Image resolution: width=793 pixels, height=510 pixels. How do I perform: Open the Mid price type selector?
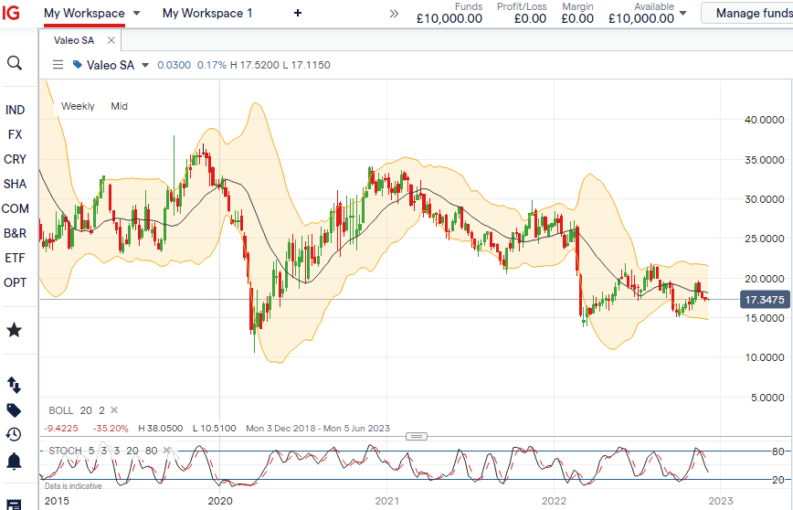tap(119, 106)
